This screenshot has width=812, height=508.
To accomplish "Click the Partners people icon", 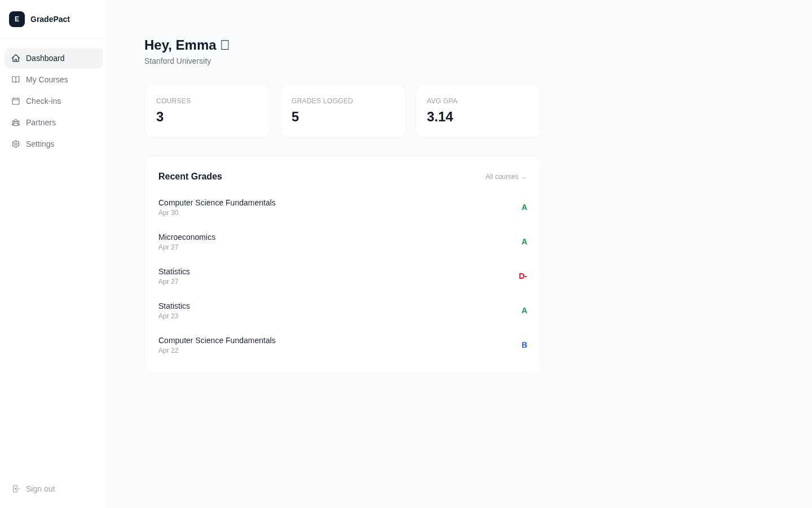I will tap(16, 122).
